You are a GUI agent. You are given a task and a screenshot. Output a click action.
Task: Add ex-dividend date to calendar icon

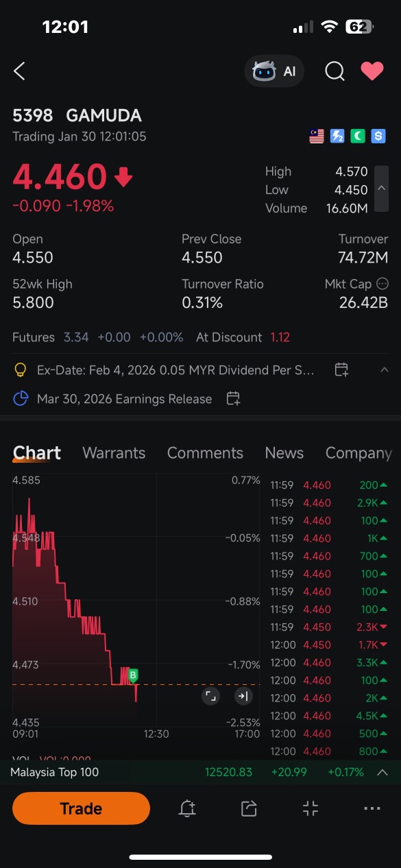tap(341, 370)
